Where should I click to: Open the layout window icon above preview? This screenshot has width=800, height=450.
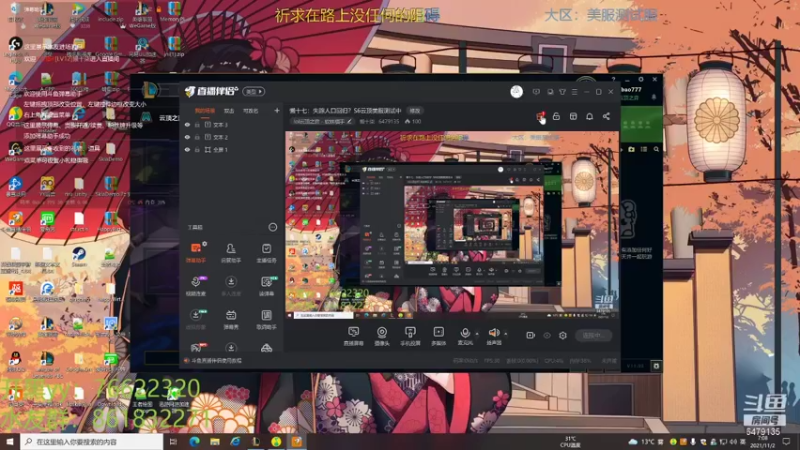[573, 116]
